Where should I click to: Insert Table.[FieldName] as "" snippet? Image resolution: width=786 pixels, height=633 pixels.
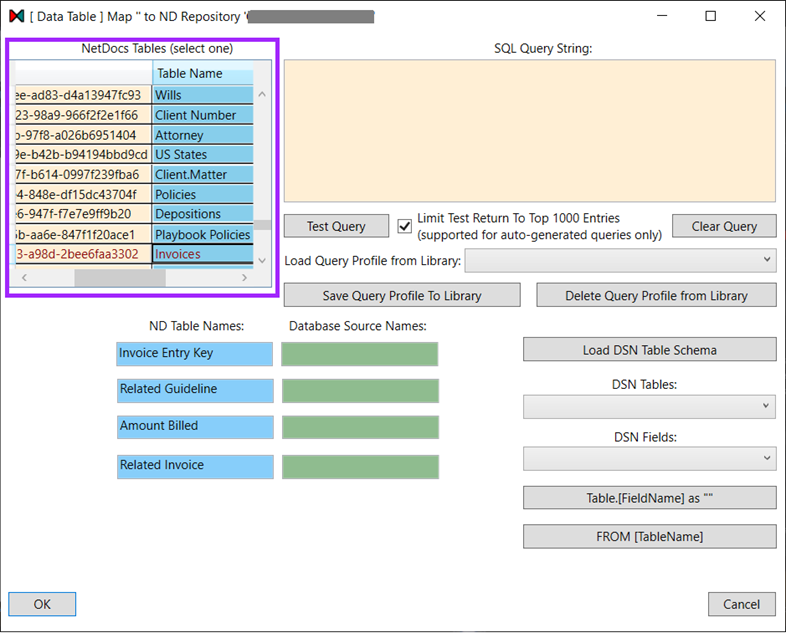(650, 498)
